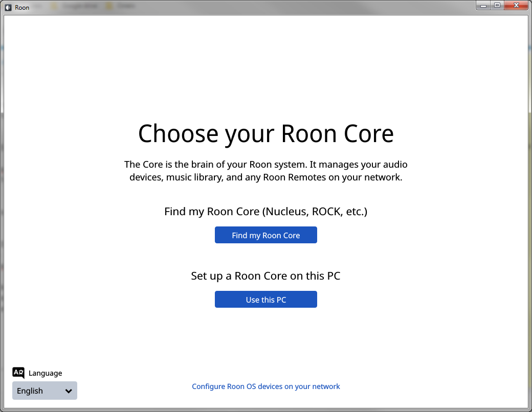The width and height of the screenshot is (532, 412).
Task: Click the "Find my Roon Core (Nucleus, ROCK, etc.)" label
Action: click(x=265, y=212)
